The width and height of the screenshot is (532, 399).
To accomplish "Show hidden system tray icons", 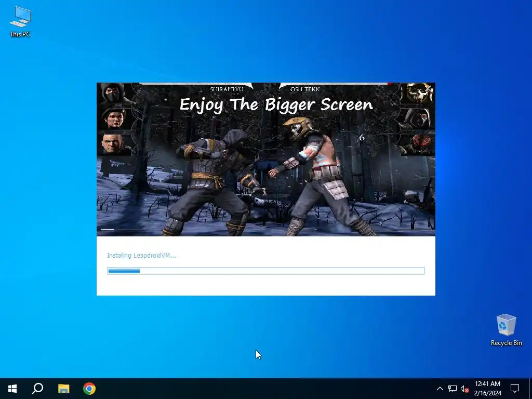I will tap(440, 389).
